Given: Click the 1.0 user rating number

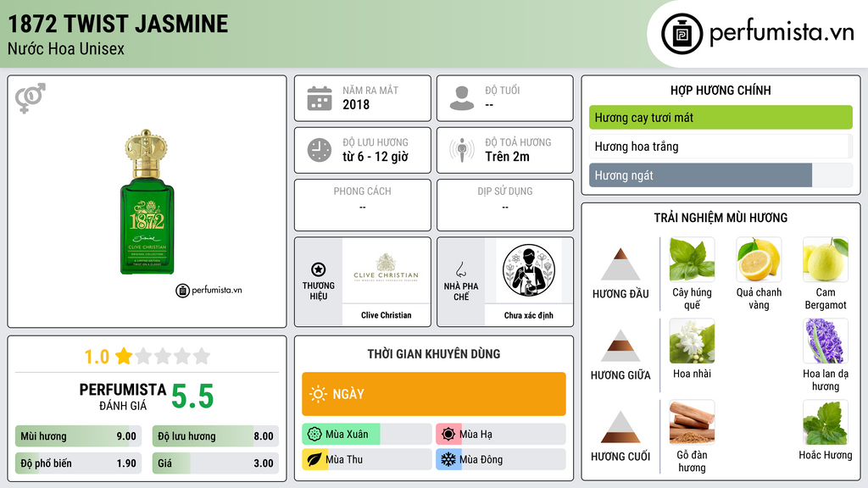Looking at the screenshot, I should 97,357.
